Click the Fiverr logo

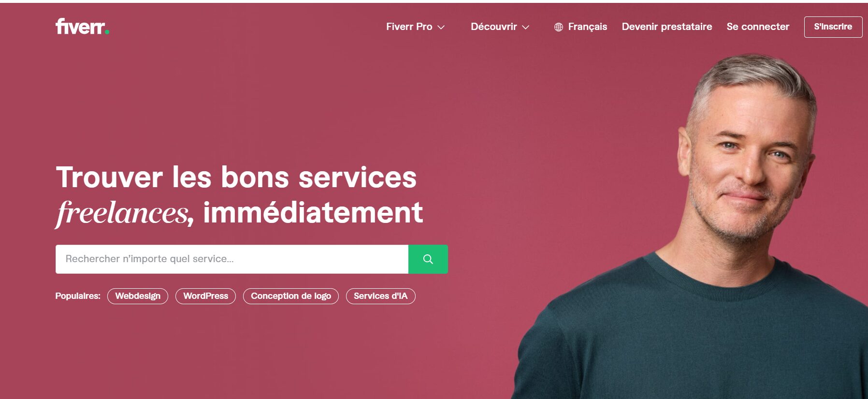(x=82, y=27)
